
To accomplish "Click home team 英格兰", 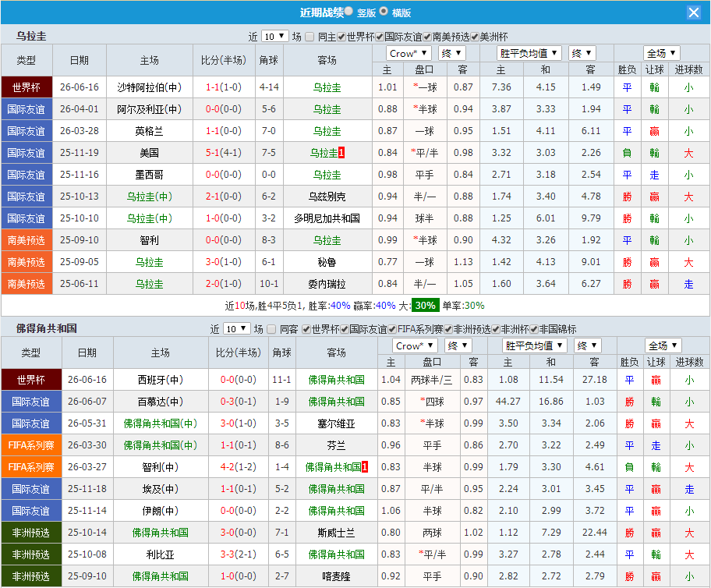I will [149, 131].
